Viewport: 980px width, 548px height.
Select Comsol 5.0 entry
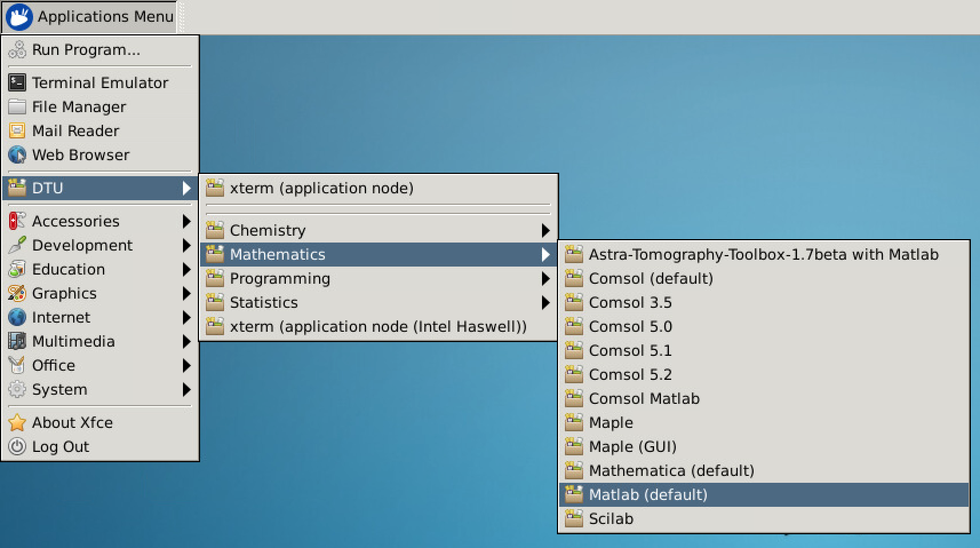(x=764, y=327)
